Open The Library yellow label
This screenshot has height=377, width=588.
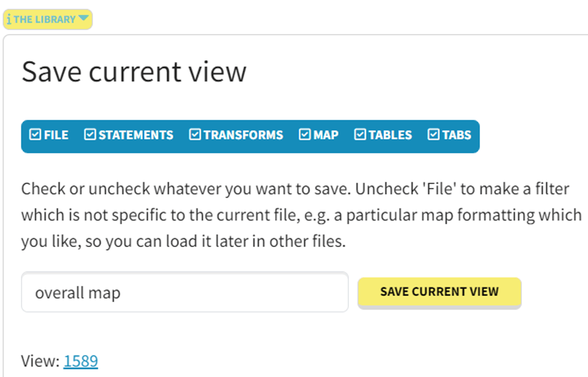point(48,20)
